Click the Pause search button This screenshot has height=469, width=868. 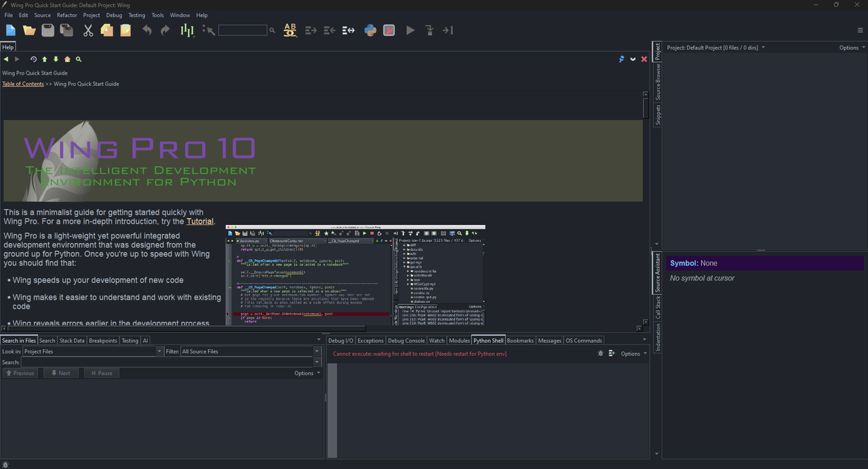pos(101,373)
